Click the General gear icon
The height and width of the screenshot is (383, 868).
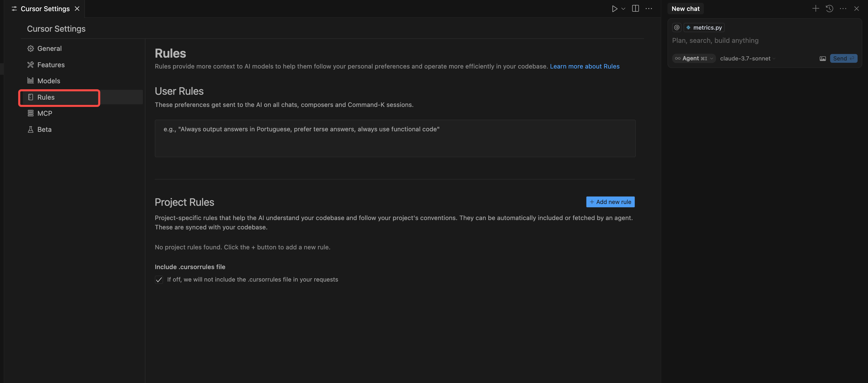click(31, 49)
